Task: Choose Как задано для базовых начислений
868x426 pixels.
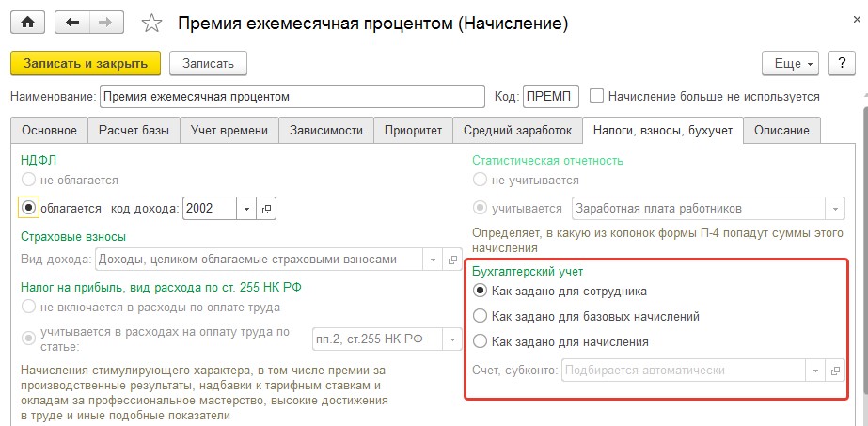Action: 481,317
